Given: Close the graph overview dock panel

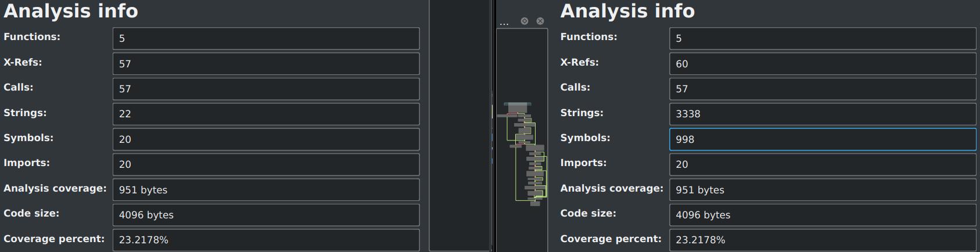Looking at the screenshot, I should [x=540, y=21].
